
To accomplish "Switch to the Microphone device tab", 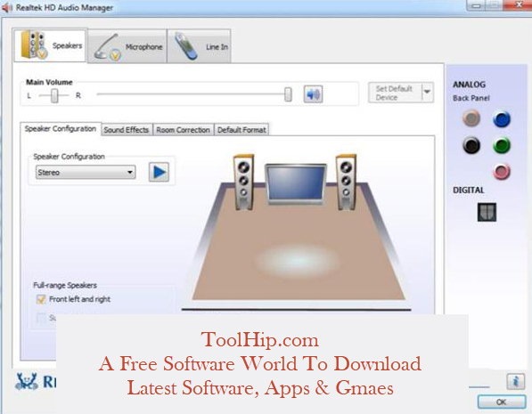I will click(x=127, y=46).
